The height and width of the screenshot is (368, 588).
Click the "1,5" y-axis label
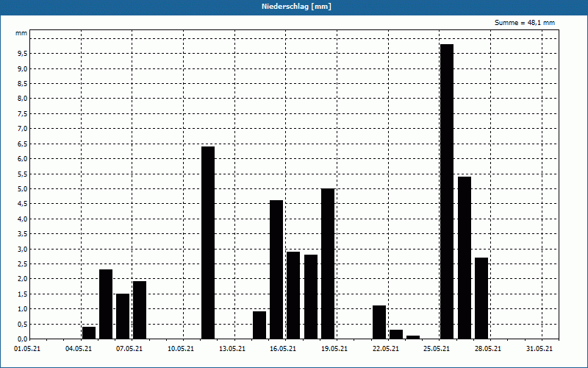pyautogui.click(x=23, y=294)
